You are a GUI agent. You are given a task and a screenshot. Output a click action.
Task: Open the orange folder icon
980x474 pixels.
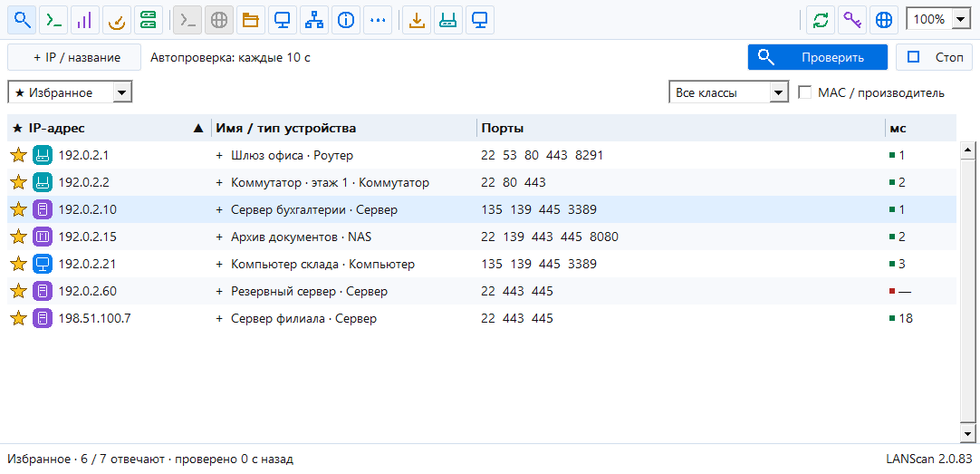(x=250, y=20)
